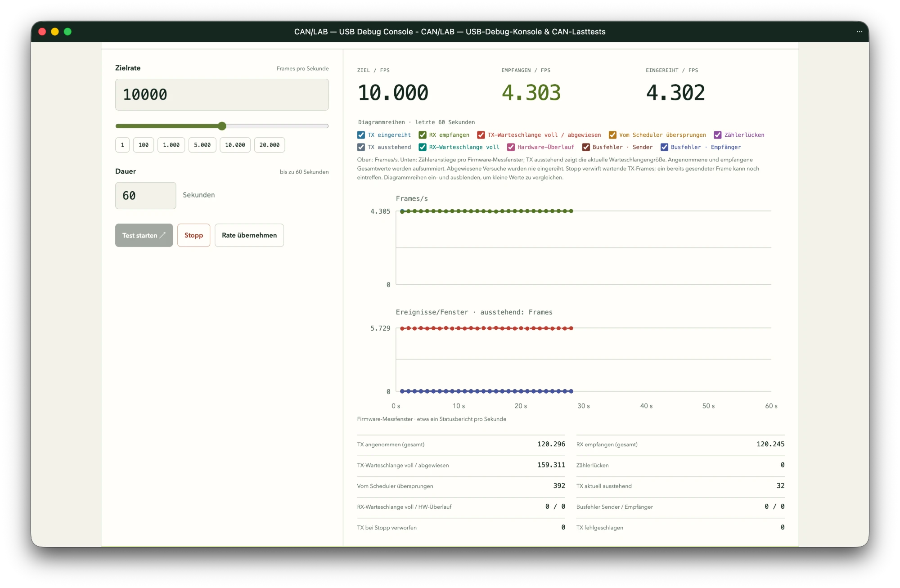Pick the 10.000 rate preset

235,145
